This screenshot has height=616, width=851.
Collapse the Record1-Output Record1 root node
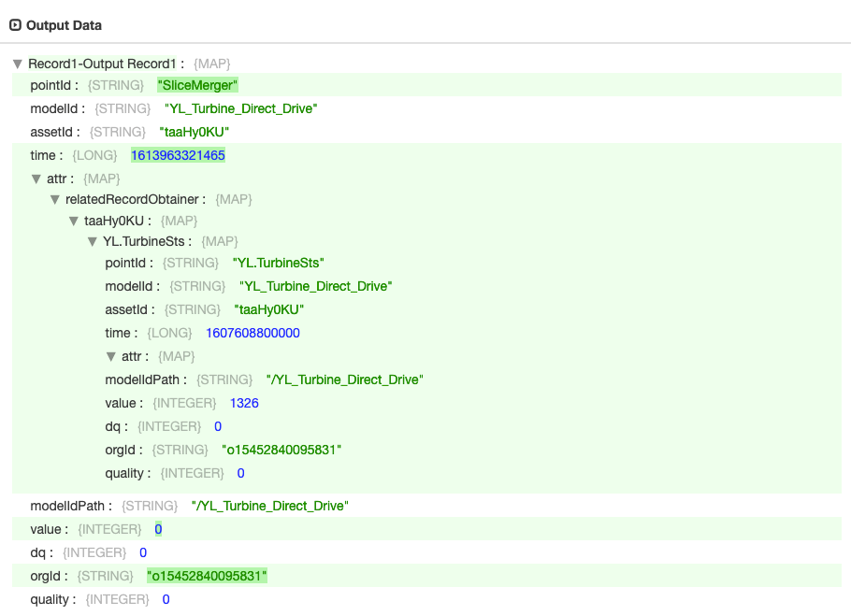(17, 64)
